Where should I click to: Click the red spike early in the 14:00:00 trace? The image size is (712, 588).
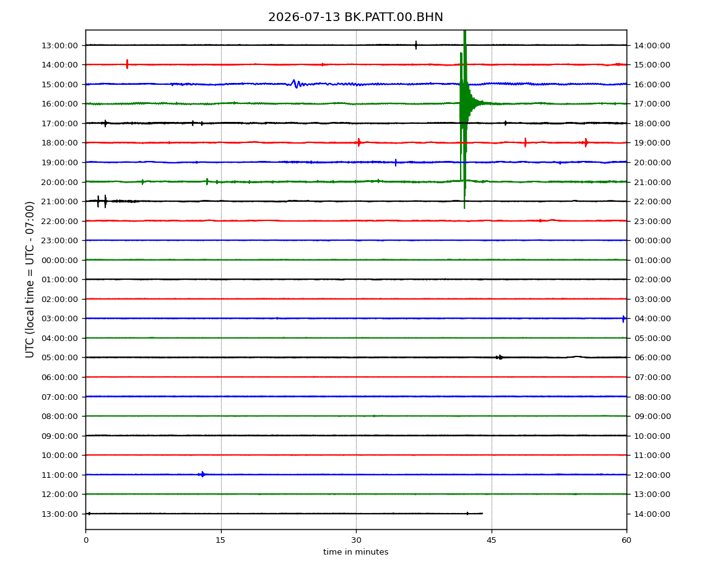click(x=127, y=64)
